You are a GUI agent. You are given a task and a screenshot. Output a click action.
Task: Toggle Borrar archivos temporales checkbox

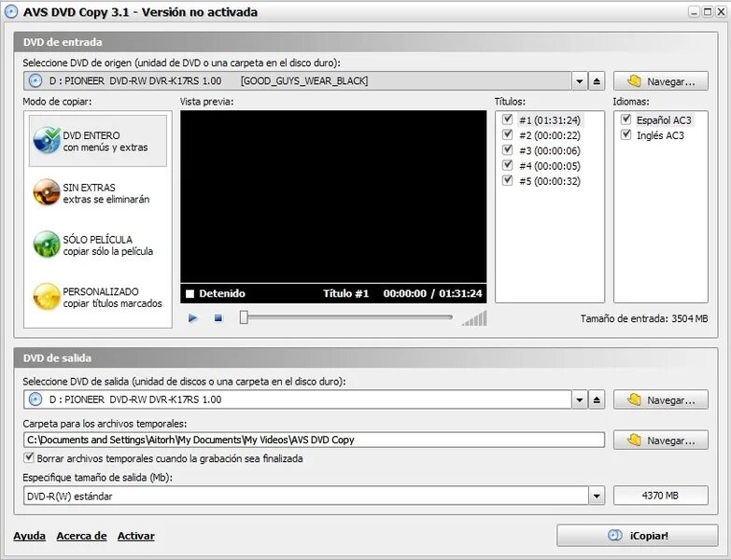pos(29,458)
